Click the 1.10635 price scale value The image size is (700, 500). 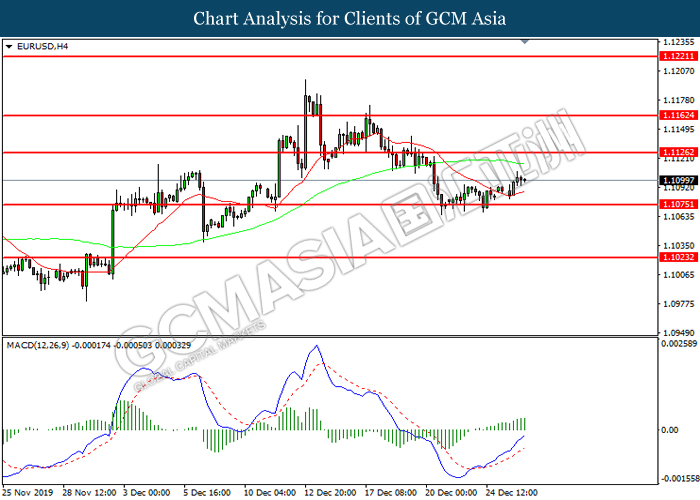tap(679, 217)
